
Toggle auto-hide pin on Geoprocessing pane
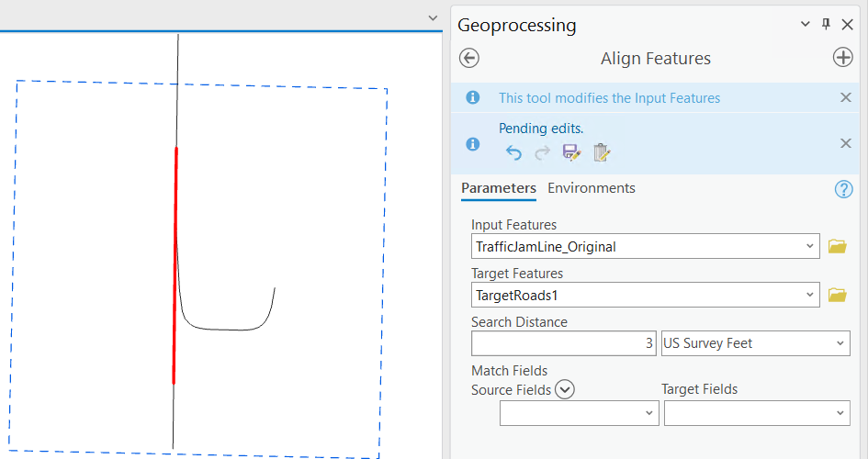point(826,25)
